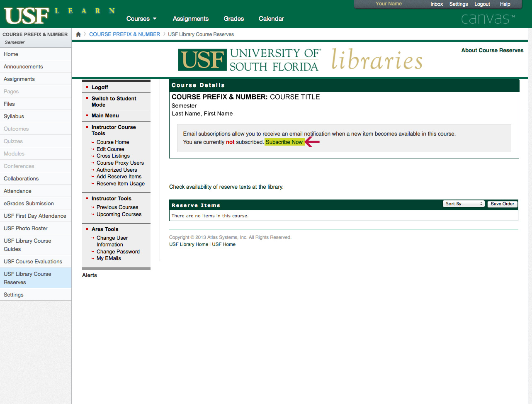Open Reserve Item Usage link

(x=121, y=183)
